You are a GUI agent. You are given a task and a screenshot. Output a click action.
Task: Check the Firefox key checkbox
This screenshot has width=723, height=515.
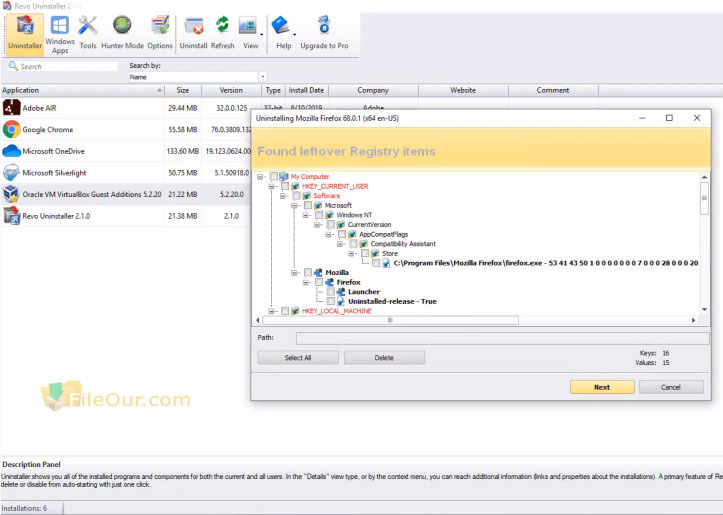coord(319,282)
